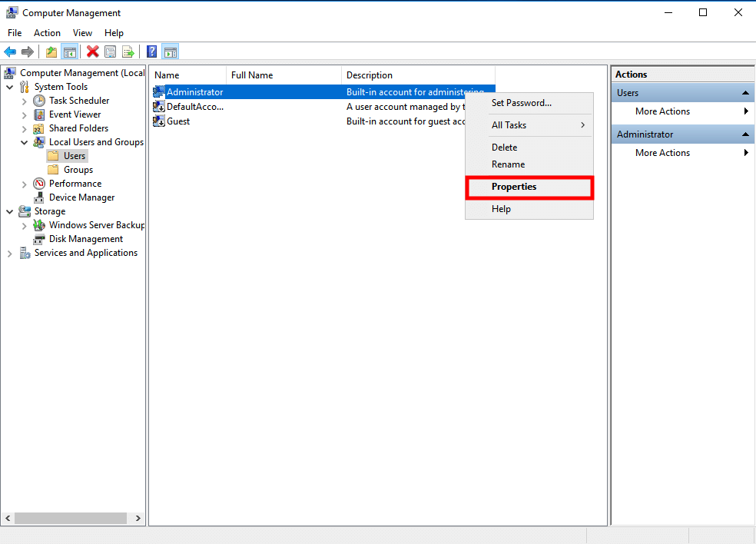Click the Export List toolbar icon
The width and height of the screenshot is (756, 544).
click(x=128, y=51)
